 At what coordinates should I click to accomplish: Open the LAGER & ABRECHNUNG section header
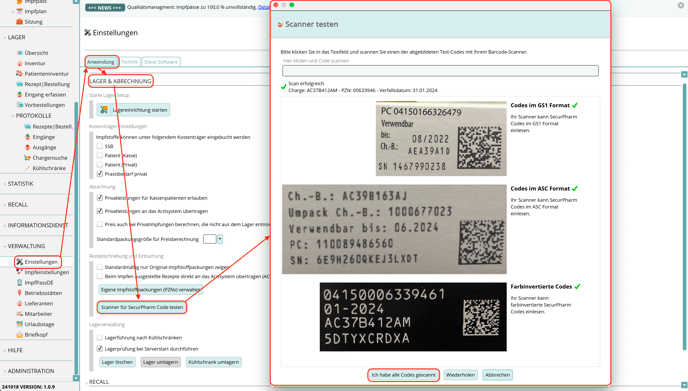[120, 81]
